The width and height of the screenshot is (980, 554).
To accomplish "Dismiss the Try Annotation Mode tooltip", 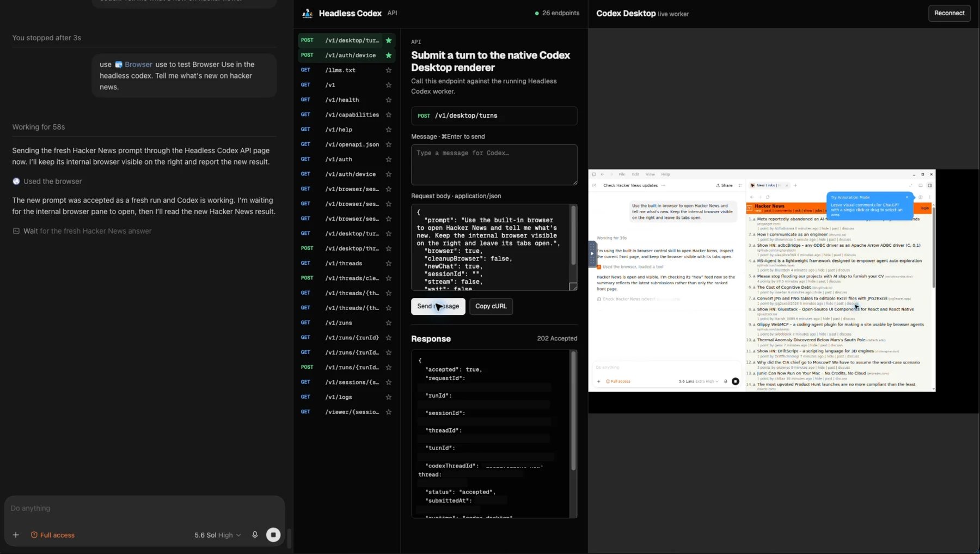I will [907, 197].
